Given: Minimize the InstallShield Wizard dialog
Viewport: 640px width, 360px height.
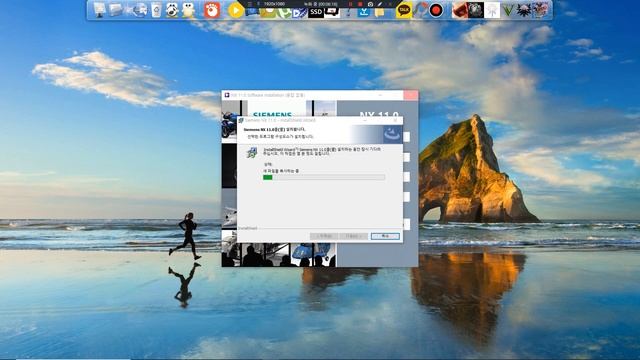Looking at the screenshot, I should [365, 120].
